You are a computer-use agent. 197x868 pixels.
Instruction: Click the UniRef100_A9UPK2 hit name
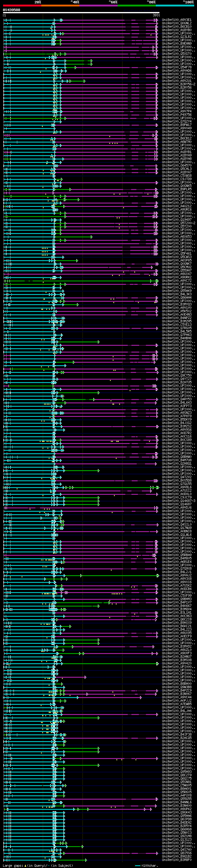(176, 809)
